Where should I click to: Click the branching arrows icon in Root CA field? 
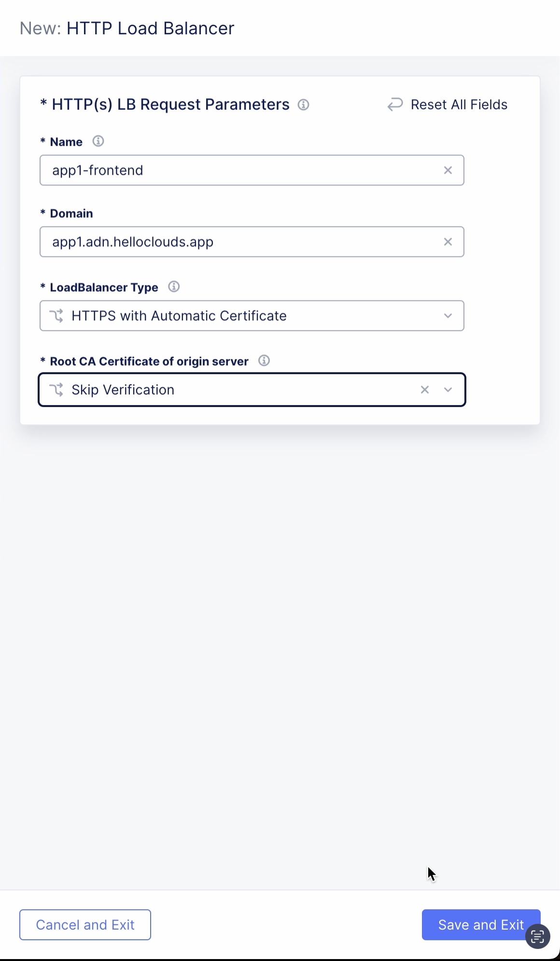click(57, 390)
